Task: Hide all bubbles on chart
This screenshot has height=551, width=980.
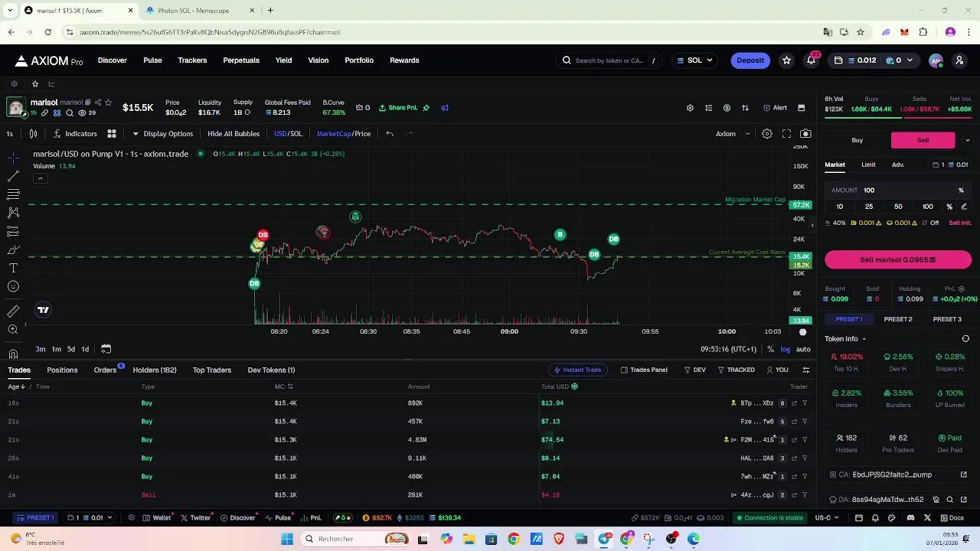Action: coord(234,134)
